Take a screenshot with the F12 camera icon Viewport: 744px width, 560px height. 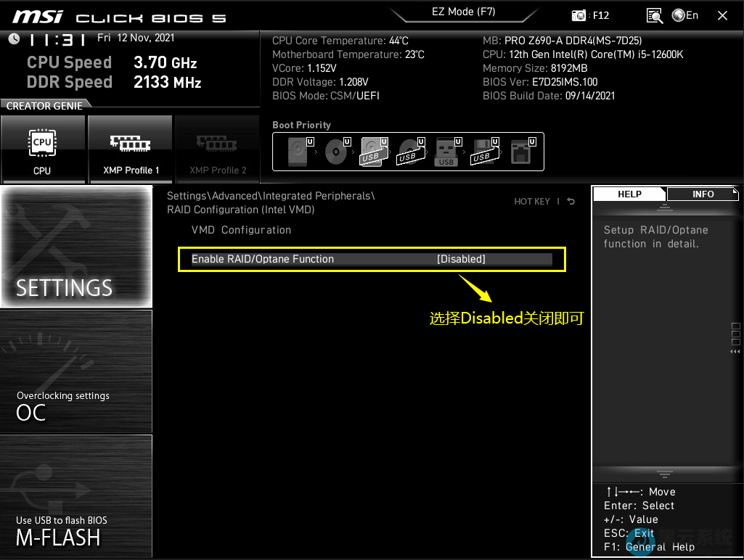pos(579,15)
